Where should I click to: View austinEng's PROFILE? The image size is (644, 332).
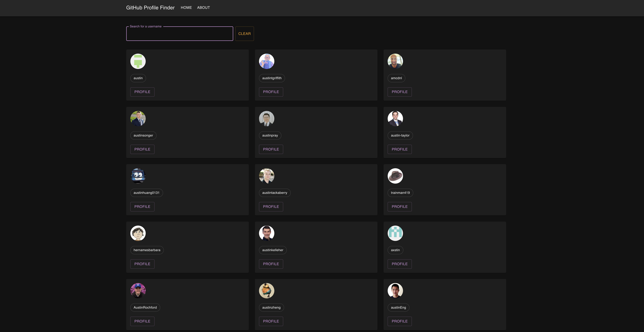[x=399, y=321]
